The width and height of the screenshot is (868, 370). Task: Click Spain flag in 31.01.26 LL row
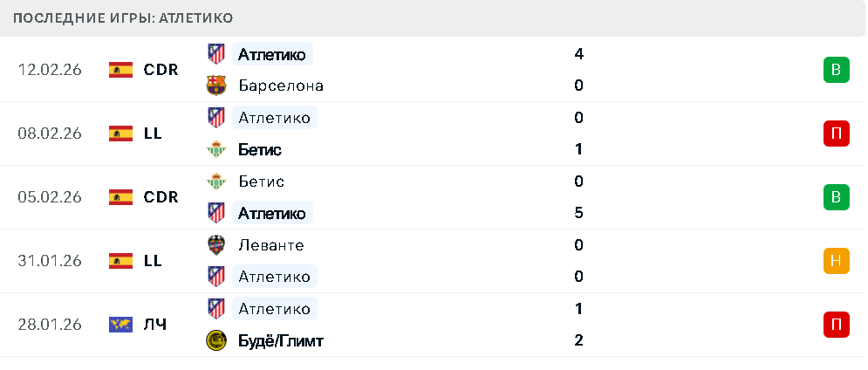pyautogui.click(x=120, y=261)
